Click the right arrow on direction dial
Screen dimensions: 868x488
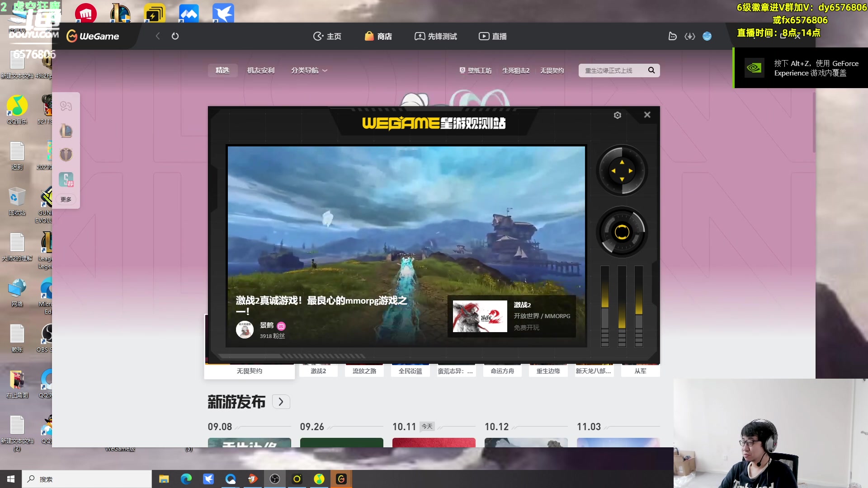click(631, 171)
